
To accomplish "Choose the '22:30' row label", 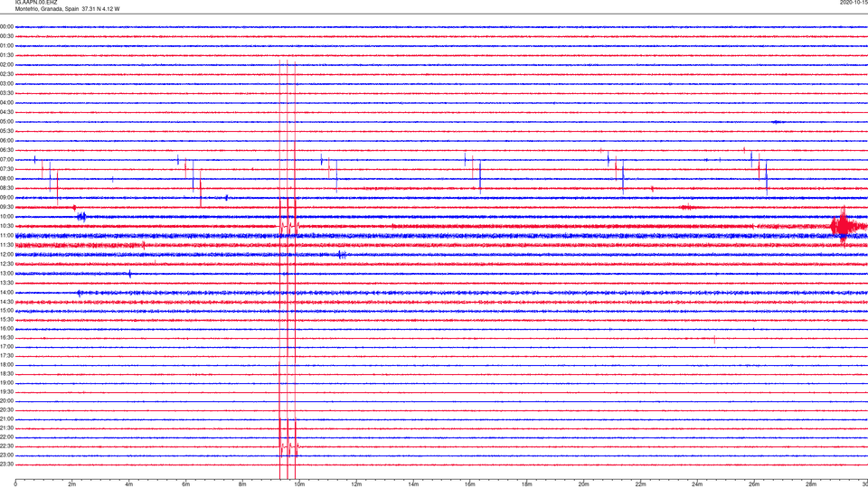I will pos(6,446).
